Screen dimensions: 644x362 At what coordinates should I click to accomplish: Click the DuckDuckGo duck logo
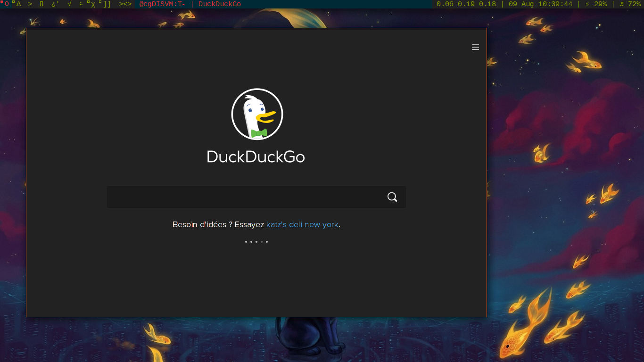[257, 114]
